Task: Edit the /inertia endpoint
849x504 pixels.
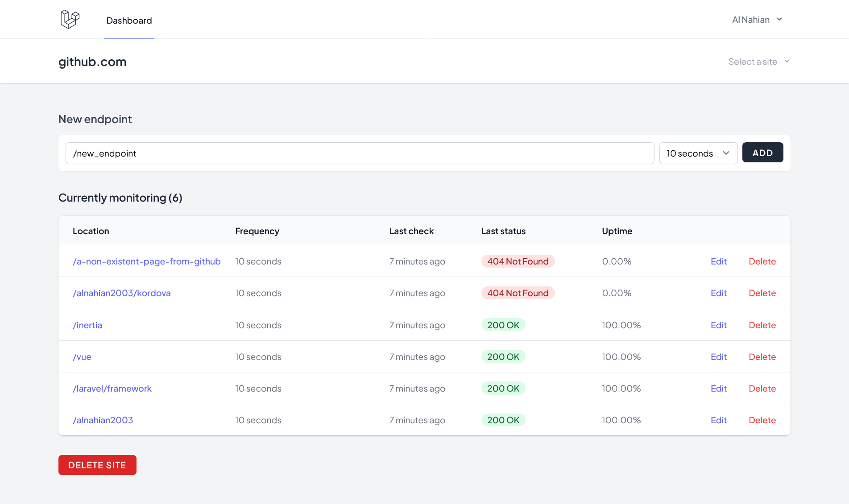Action: pyautogui.click(x=718, y=325)
